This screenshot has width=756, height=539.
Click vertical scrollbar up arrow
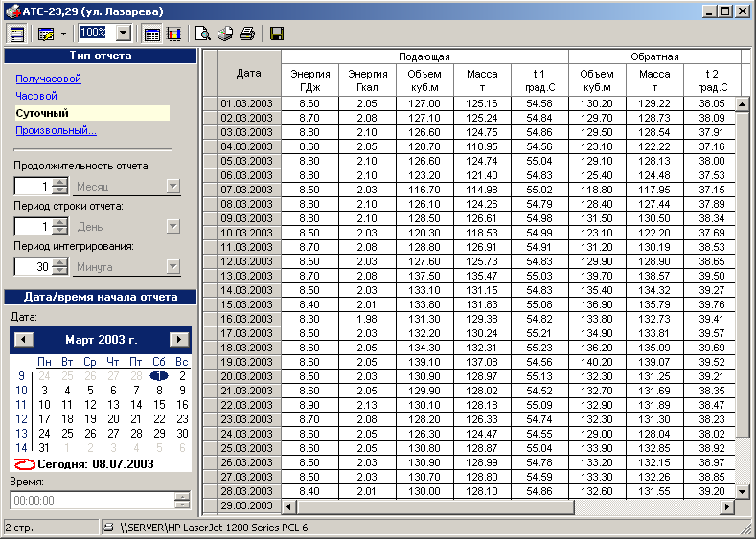tap(743, 104)
